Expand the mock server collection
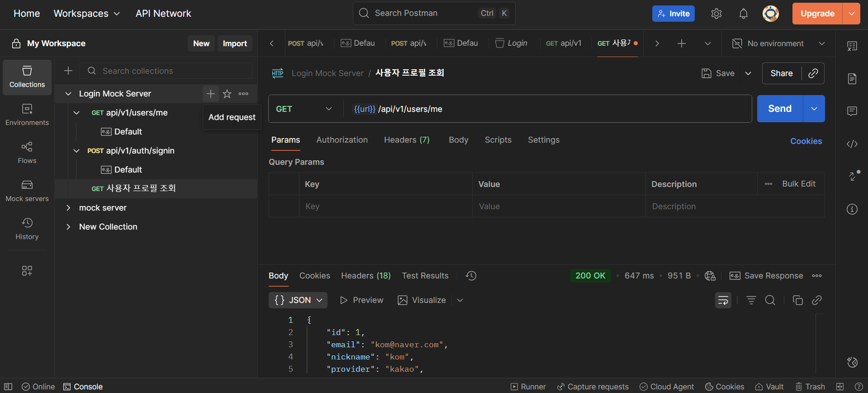 point(68,208)
